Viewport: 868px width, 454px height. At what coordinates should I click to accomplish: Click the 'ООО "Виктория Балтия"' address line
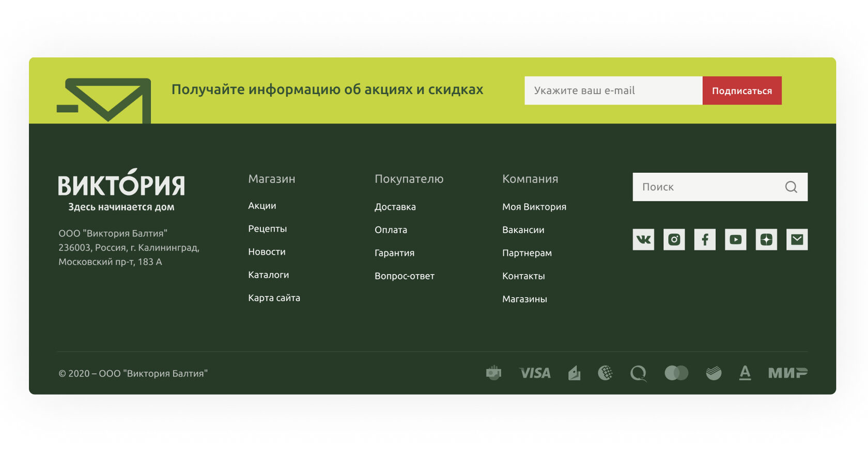(113, 233)
